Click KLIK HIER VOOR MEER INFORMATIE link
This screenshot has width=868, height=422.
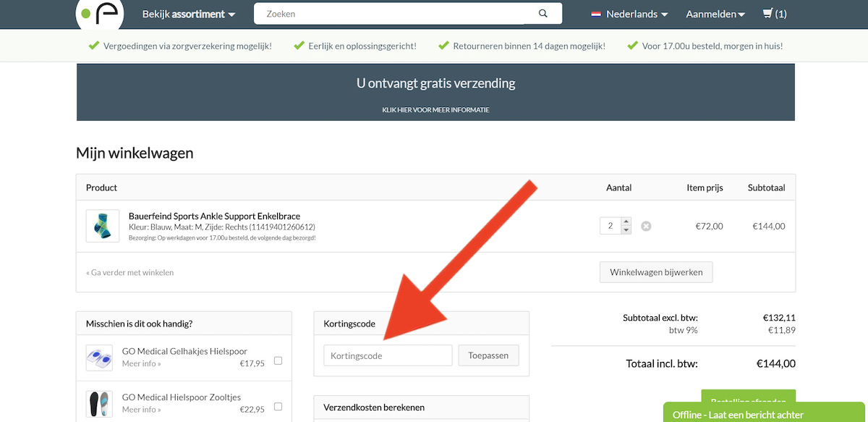[x=435, y=110]
